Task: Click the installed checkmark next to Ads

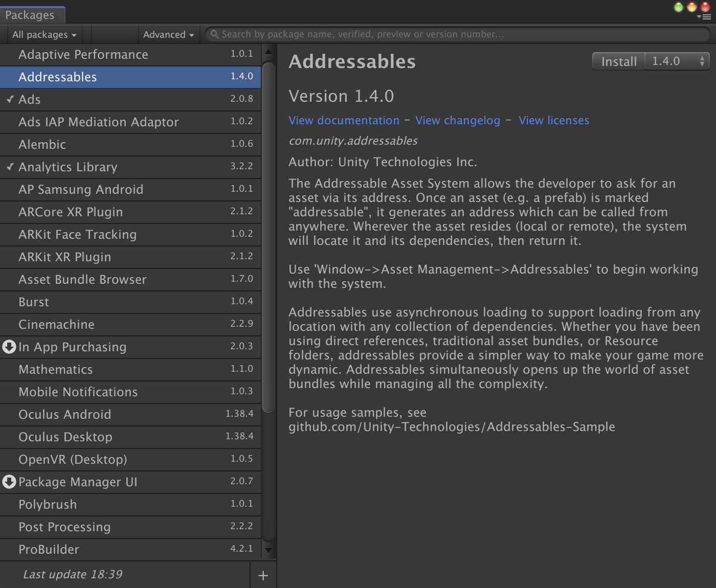Action: [10, 99]
